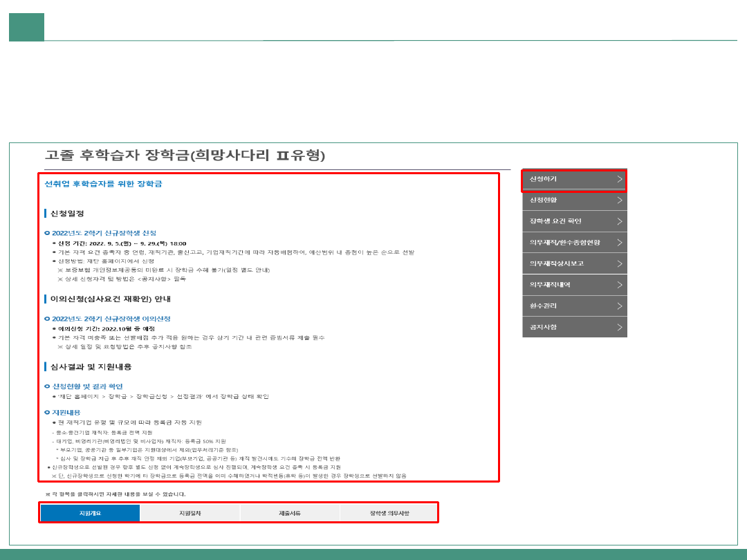
Task: Click the chevron on the 환수관리 row
Action: click(x=620, y=306)
